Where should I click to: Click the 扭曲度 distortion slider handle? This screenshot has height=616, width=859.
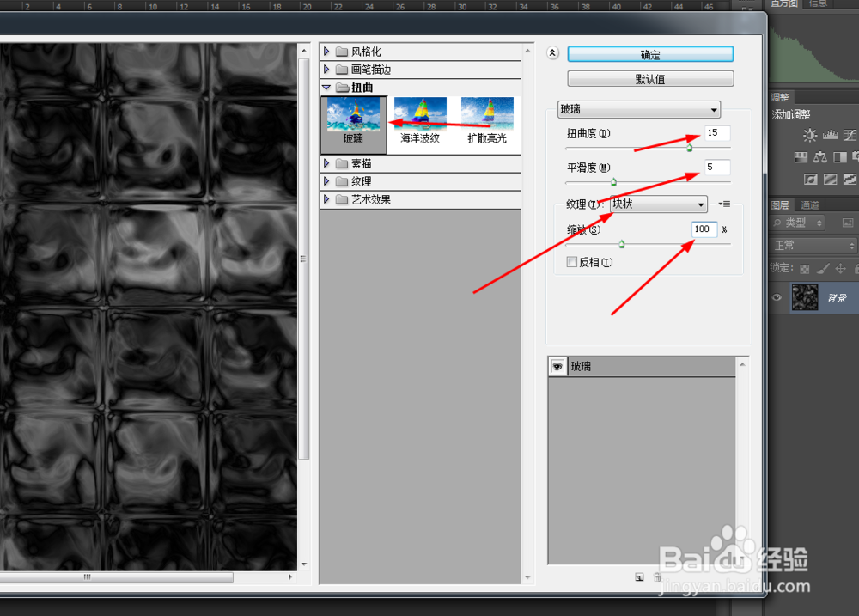688,147
